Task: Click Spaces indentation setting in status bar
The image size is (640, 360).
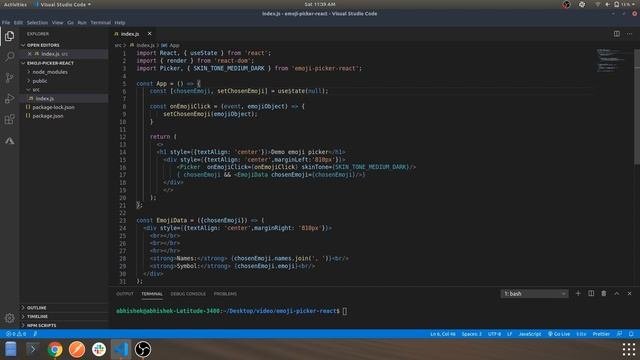Action: click(x=471, y=334)
